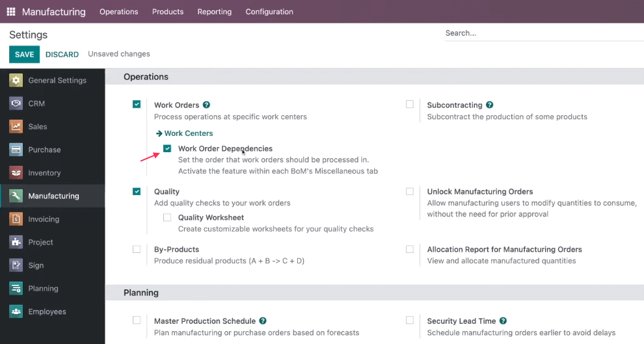Click the Planning schedule icon
The height and width of the screenshot is (344, 644).
point(16,289)
